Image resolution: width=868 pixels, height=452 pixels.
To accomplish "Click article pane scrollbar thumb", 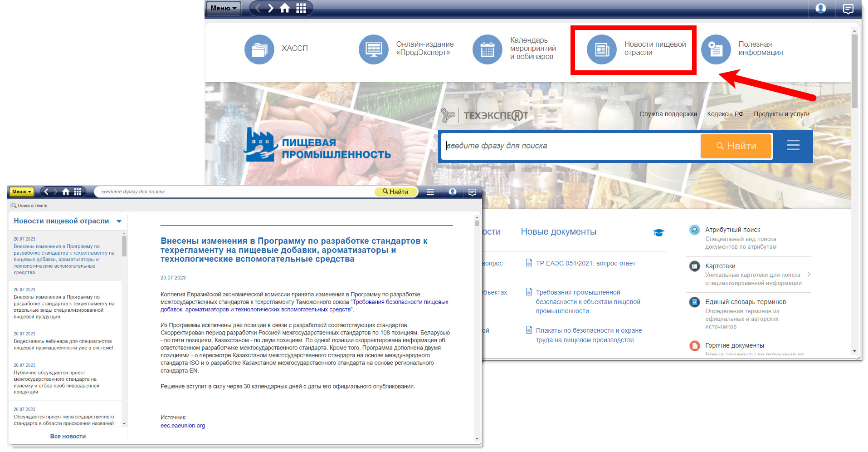I will (477, 223).
